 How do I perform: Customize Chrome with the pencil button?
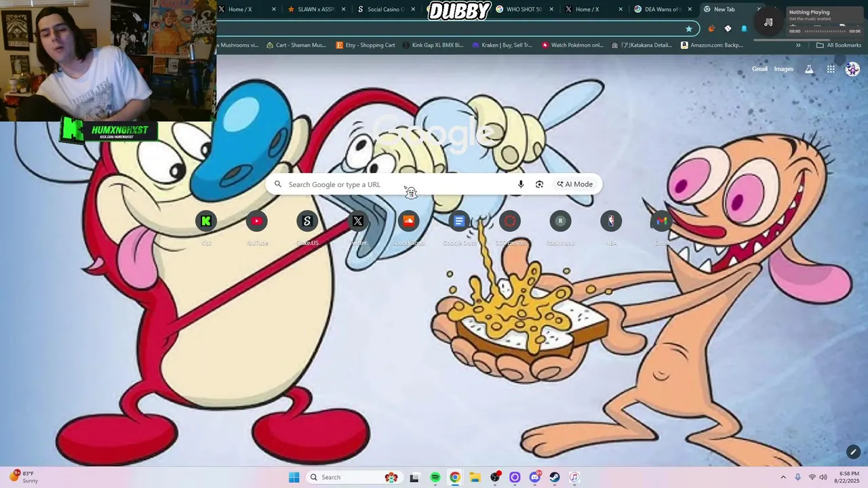pos(853,452)
